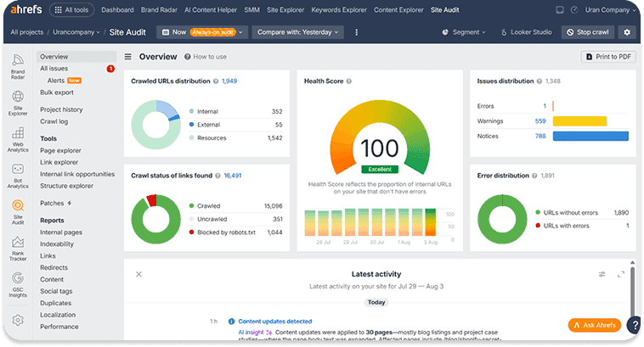Open the Now Always-on audit crawl selector

pyautogui.click(x=202, y=32)
